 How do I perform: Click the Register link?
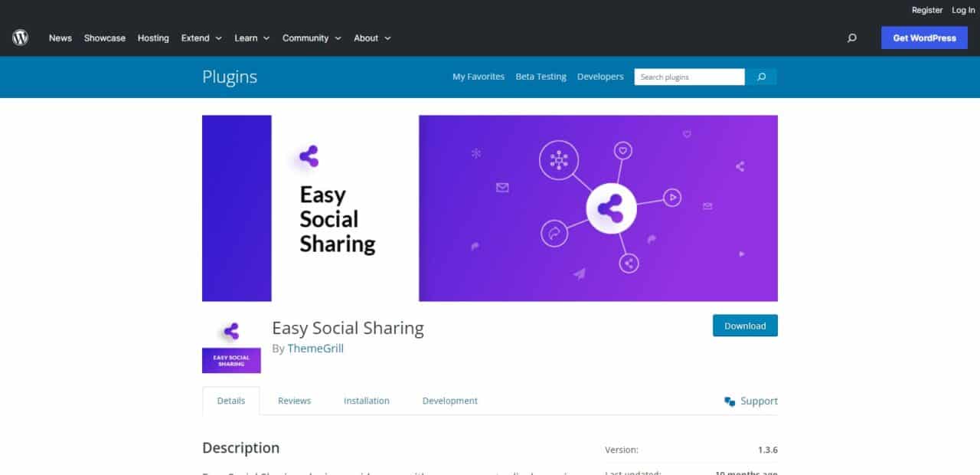pos(927,10)
